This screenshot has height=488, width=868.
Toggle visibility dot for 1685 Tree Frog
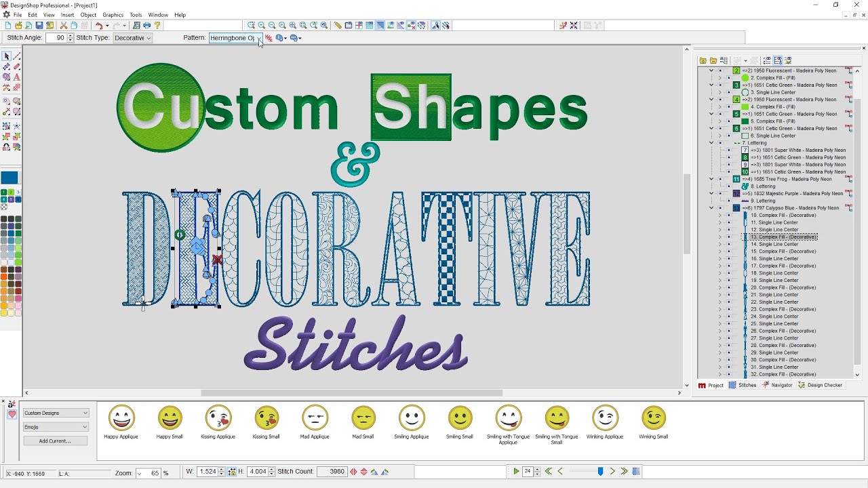[720, 179]
